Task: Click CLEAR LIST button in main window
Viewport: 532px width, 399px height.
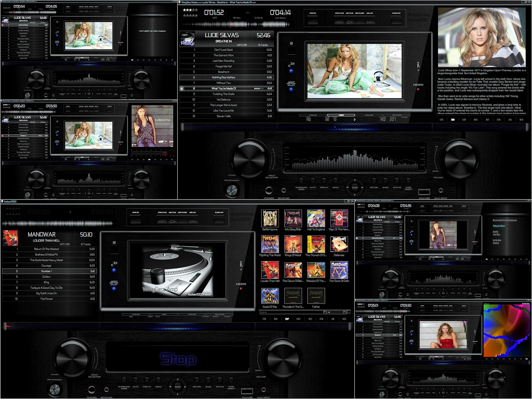Action: [x=396, y=22]
